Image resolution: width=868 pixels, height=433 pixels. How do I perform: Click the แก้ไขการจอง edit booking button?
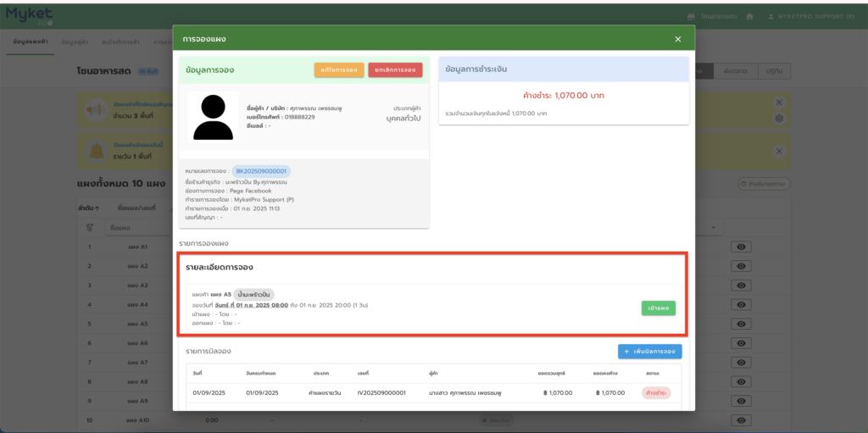[x=339, y=69]
